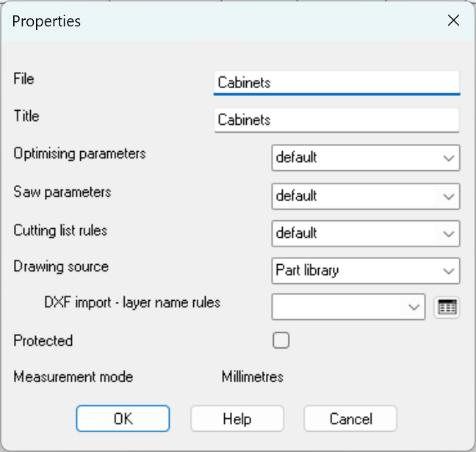Click the Cancel button

click(350, 419)
